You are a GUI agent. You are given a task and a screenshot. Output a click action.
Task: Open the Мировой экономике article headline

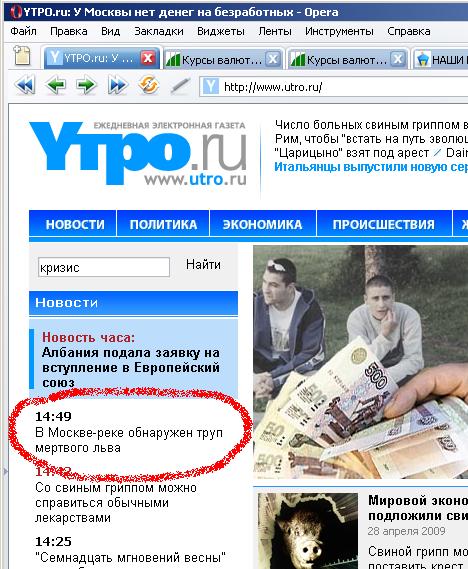pyautogui.click(x=418, y=508)
